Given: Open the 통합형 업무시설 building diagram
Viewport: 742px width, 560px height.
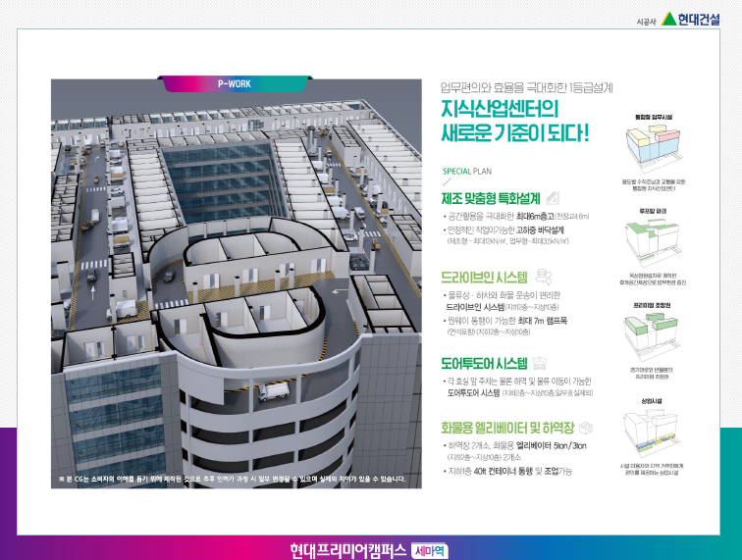Looking at the screenshot, I should pyautogui.click(x=653, y=148).
